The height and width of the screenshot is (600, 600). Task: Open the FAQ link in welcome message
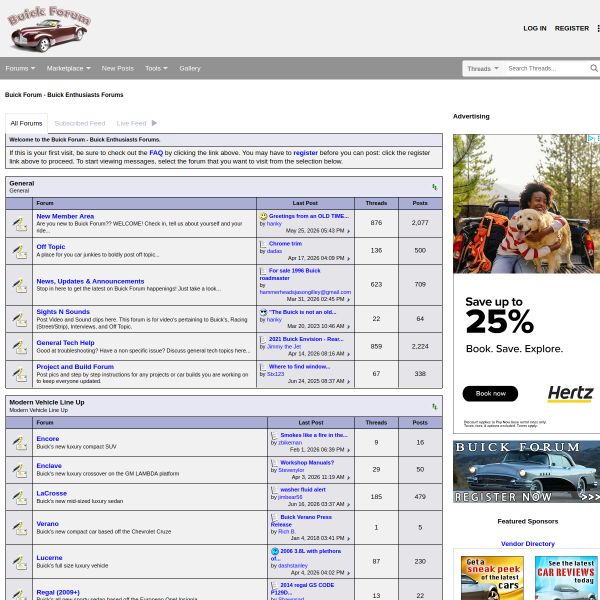point(156,153)
